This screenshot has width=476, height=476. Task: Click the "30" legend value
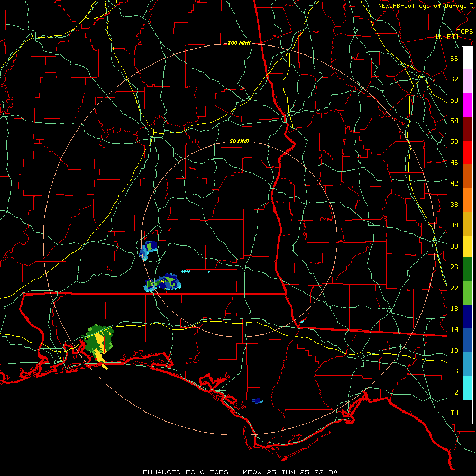pos(454,246)
